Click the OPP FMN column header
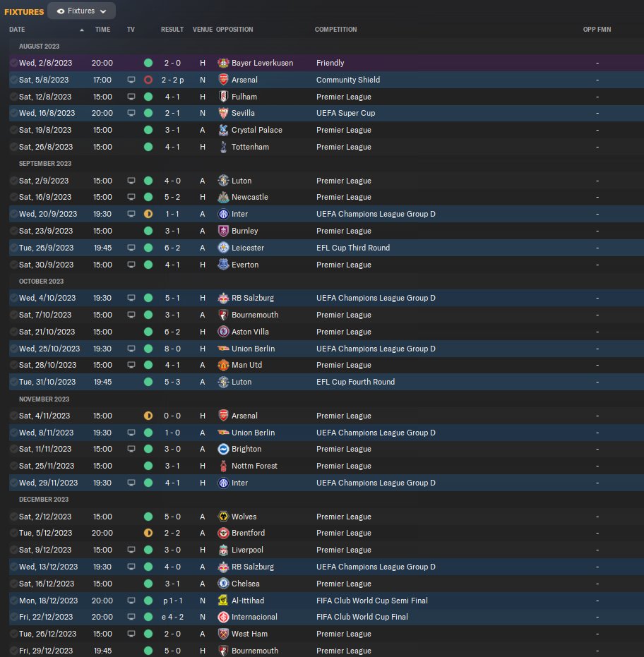This screenshot has width=644, height=657. [597, 30]
